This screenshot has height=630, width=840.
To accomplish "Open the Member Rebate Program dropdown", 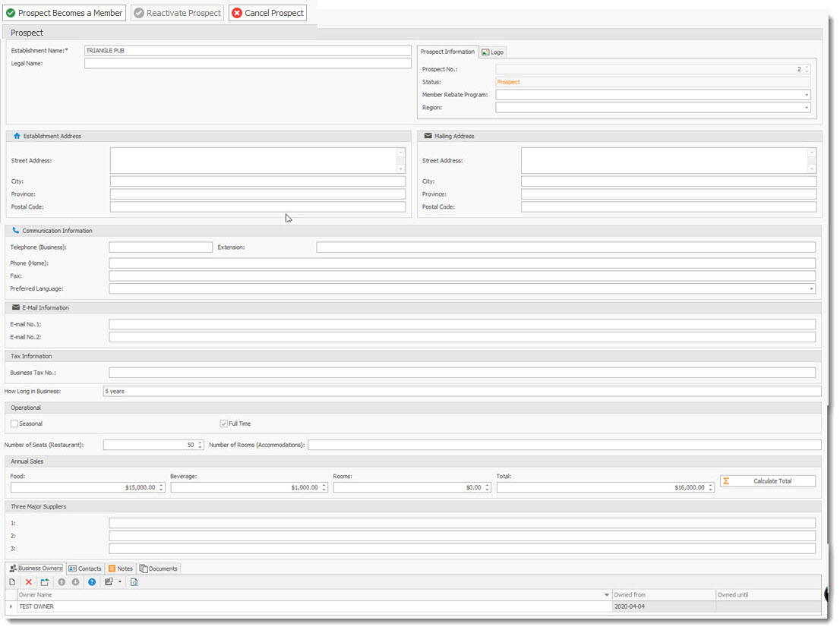I will tap(807, 94).
